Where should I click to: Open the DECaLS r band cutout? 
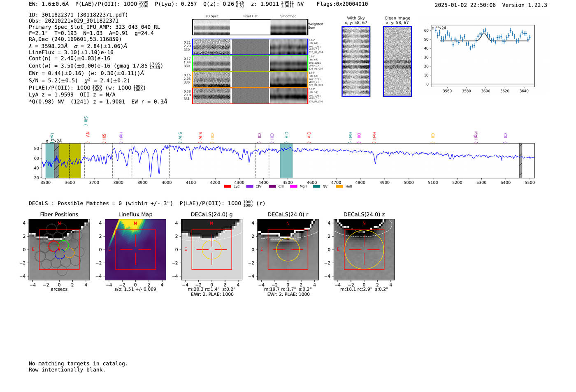[x=288, y=249]
